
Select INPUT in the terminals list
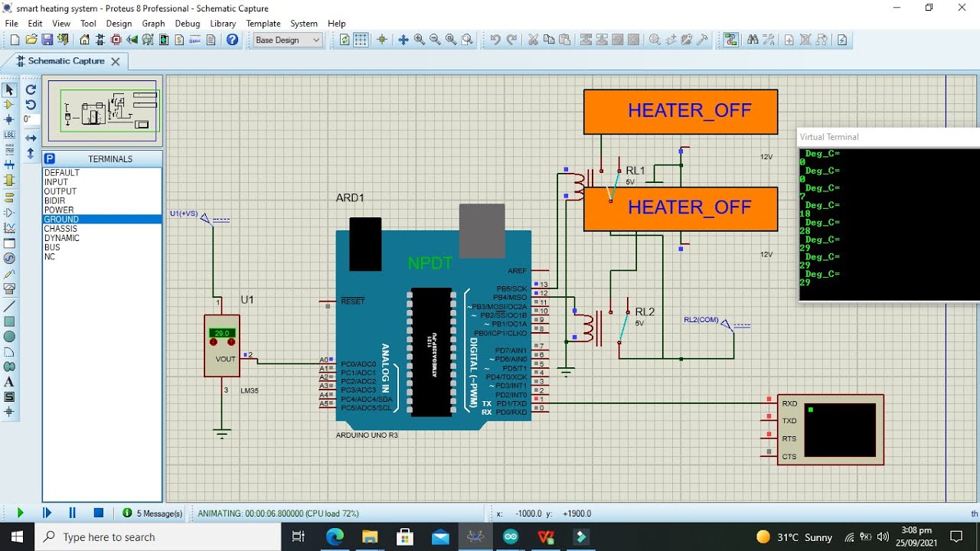[102, 182]
